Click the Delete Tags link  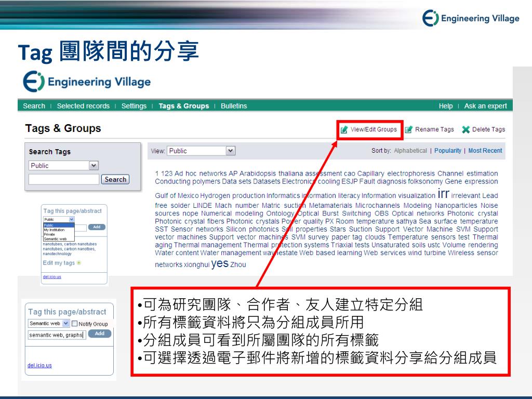(x=488, y=129)
